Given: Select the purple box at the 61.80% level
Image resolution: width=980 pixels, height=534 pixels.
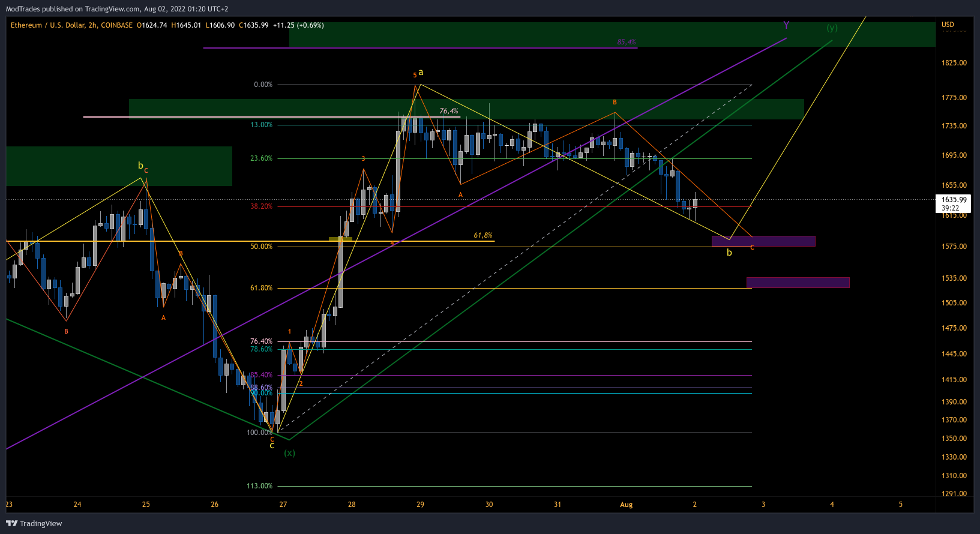Looking at the screenshot, I should click(x=798, y=283).
